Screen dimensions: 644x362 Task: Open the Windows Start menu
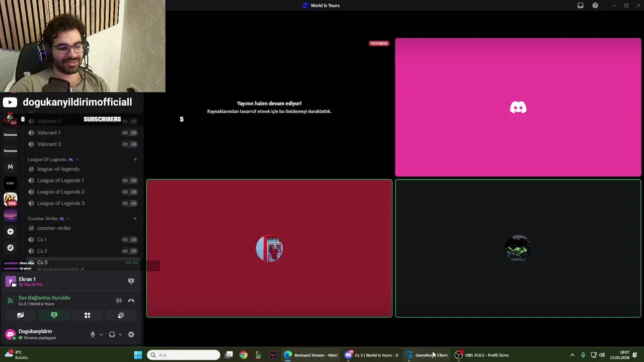click(x=138, y=355)
